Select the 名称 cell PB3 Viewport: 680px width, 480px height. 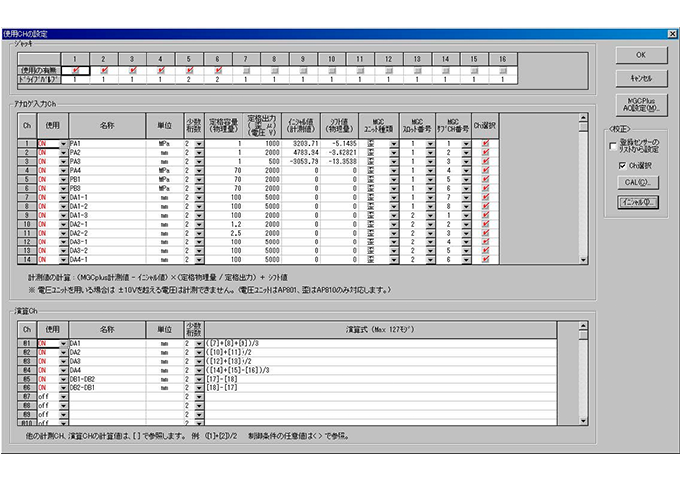point(107,188)
